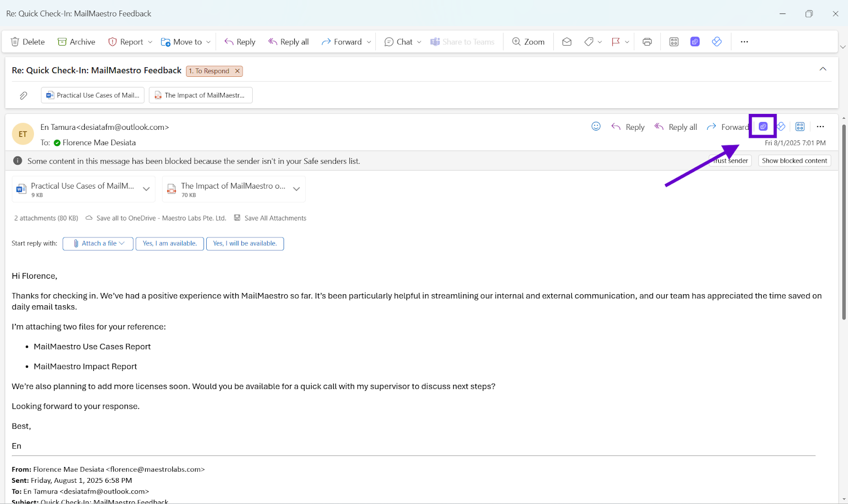
Task: Launch the purple MailMaestro icon in top toolbar
Action: [x=695, y=41]
